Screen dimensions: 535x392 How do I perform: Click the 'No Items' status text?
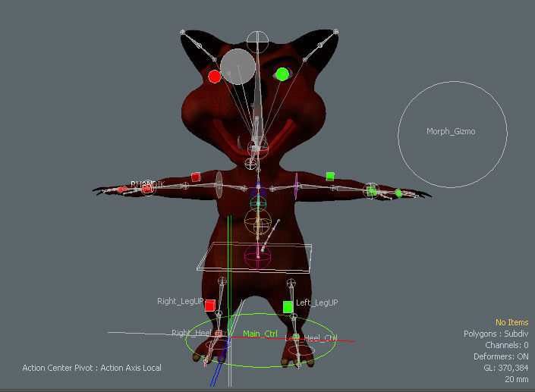click(x=511, y=322)
